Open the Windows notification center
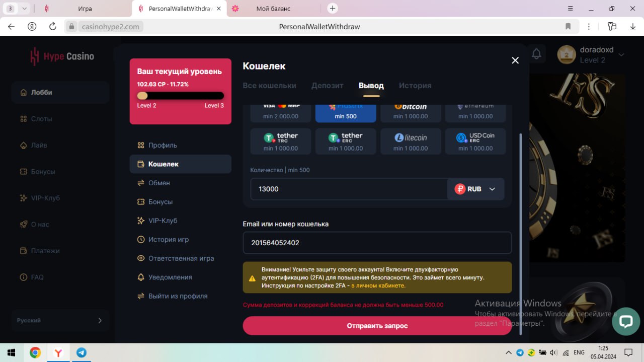Viewport: 644px width, 362px height. (x=628, y=352)
